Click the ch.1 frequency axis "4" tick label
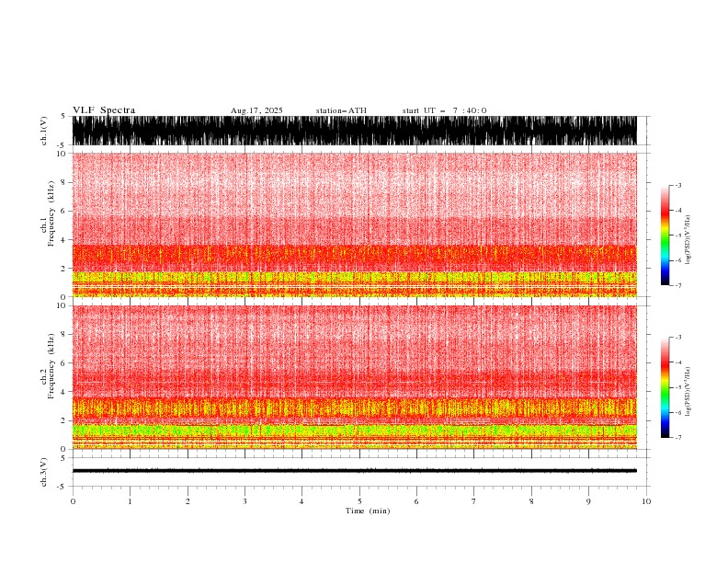The height and width of the screenshot is (563, 728). 63,240
